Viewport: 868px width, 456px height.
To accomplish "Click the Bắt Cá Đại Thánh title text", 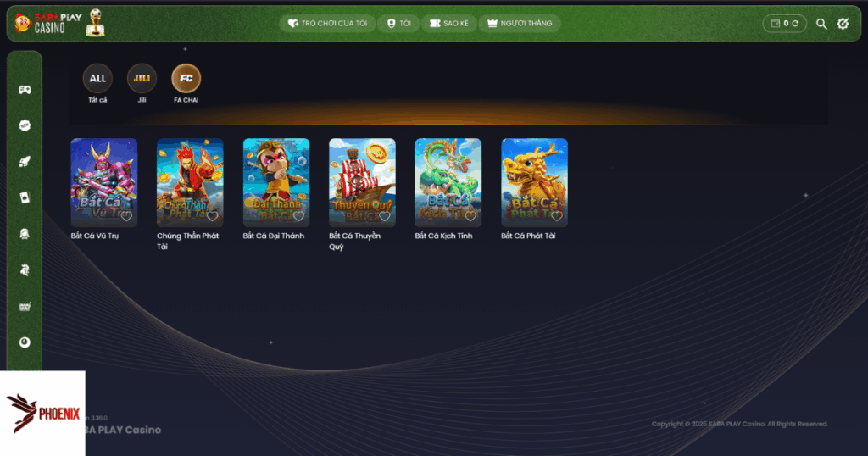I will (274, 236).
